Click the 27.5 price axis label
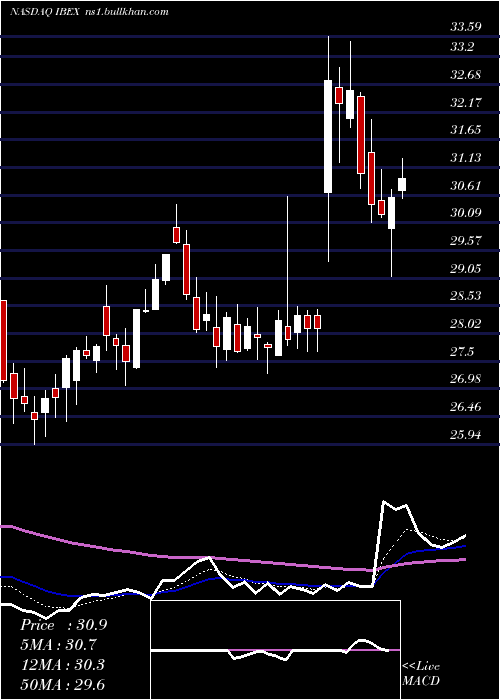 coord(462,352)
